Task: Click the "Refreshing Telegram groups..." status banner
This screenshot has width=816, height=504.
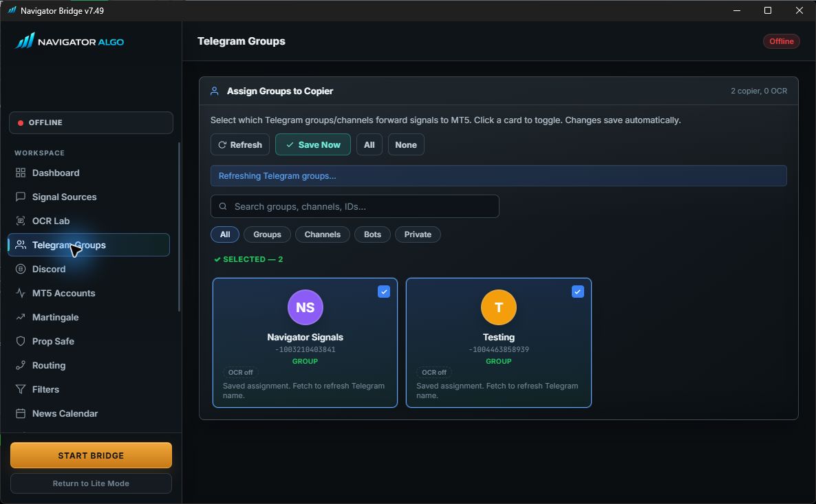Action: point(499,176)
